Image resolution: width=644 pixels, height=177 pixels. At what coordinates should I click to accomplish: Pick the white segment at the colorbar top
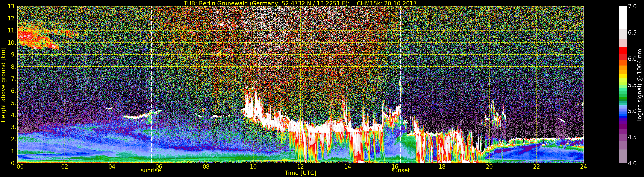623,18
